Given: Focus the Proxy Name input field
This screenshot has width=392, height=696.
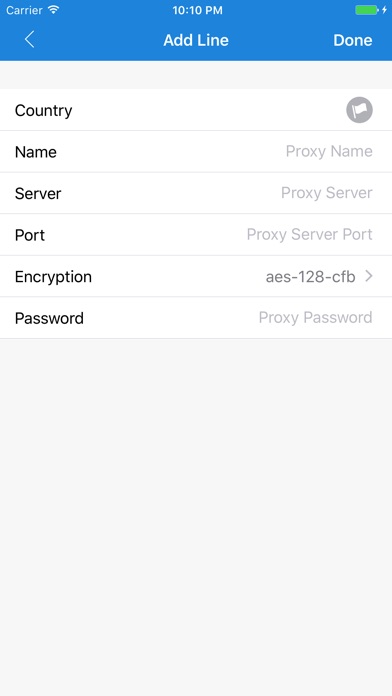Looking at the screenshot, I should [x=329, y=151].
